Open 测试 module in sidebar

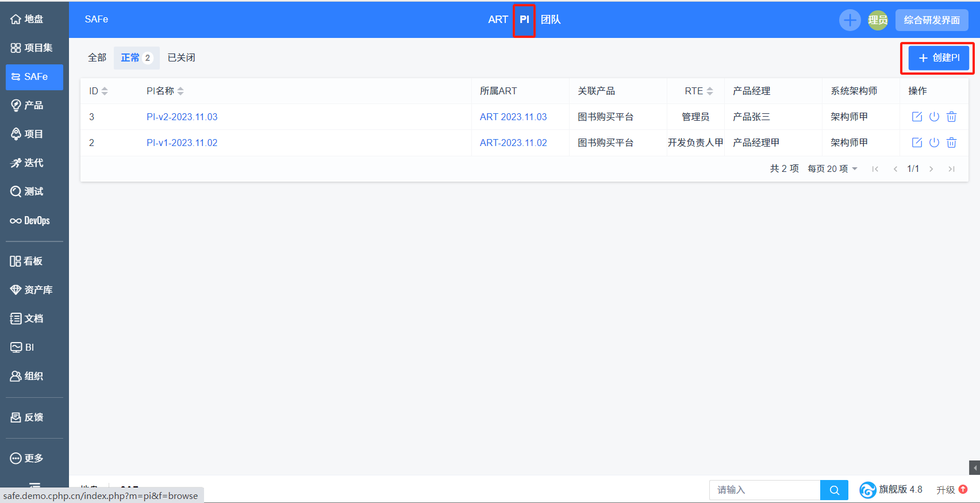[34, 191]
